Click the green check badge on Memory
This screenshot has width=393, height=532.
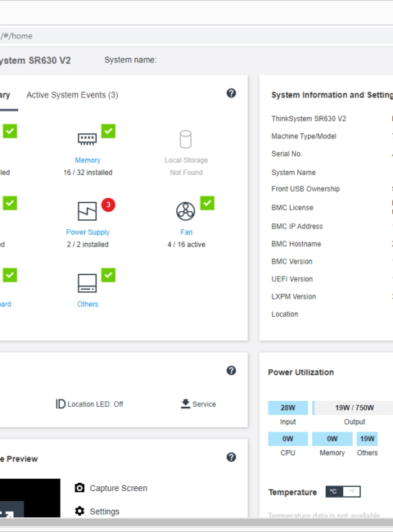pyautogui.click(x=108, y=131)
